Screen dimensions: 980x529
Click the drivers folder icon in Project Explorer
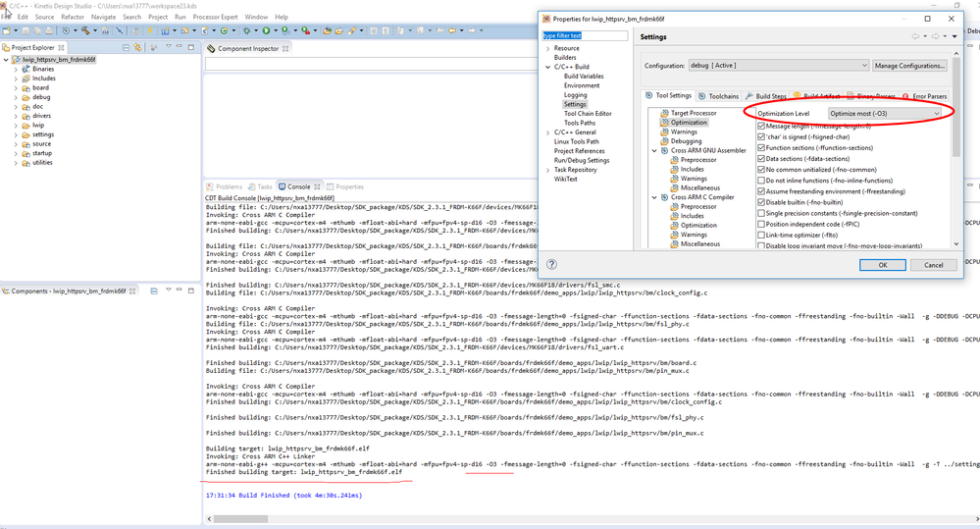coord(26,116)
